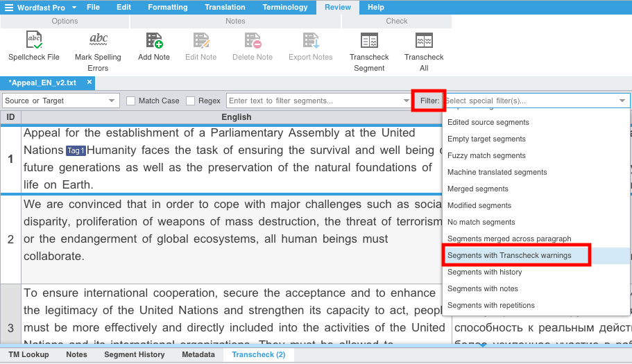632x364 pixels.
Task: Click the Delete Note icon
Action: (253, 40)
